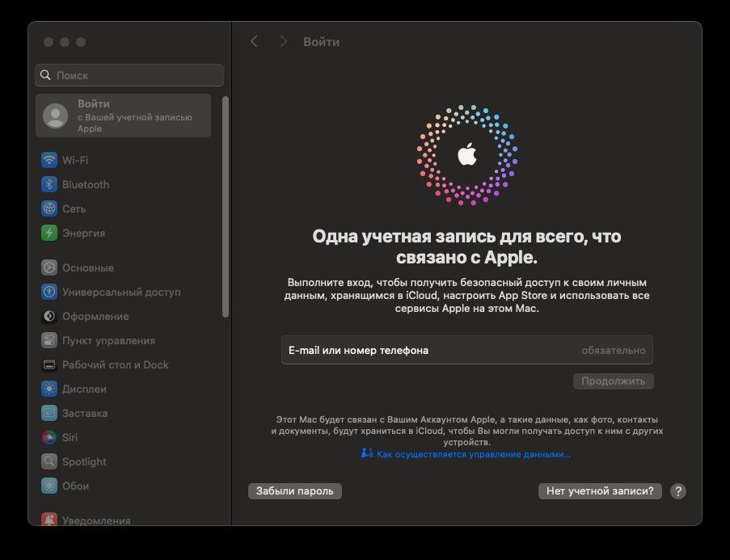
Task: Select Рабочий стол и Dock icon
Action: pos(49,364)
